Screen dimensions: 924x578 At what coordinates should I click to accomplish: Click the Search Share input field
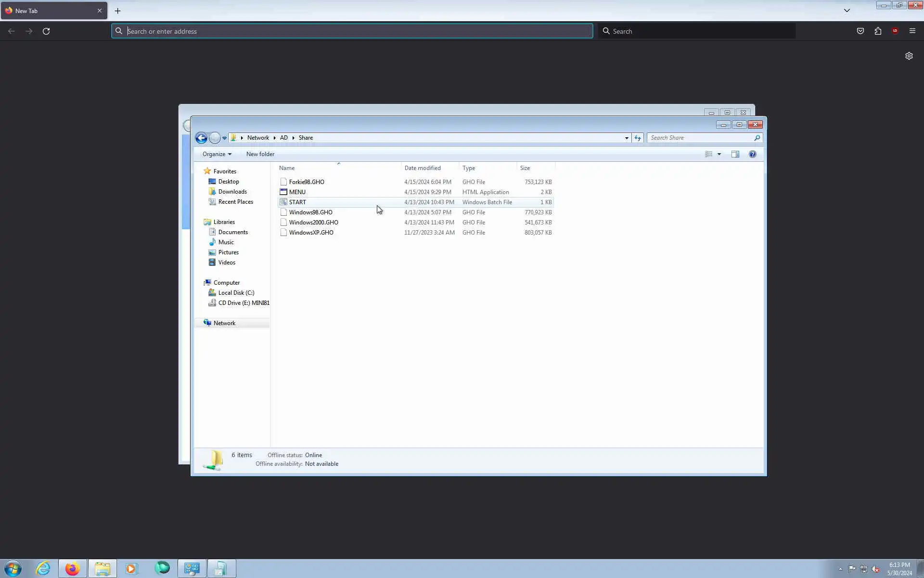click(x=700, y=138)
